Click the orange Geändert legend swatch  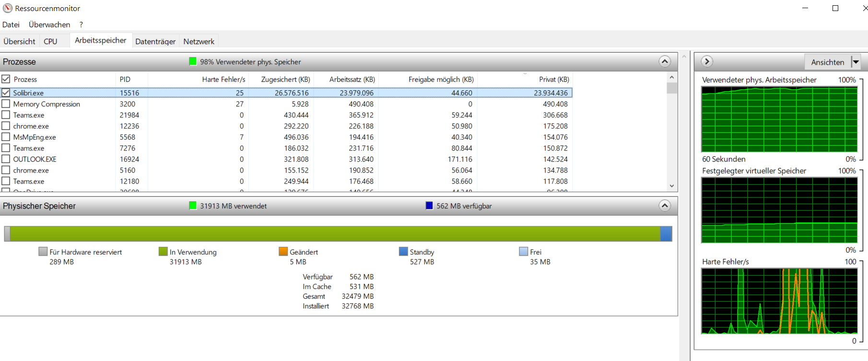pos(283,252)
